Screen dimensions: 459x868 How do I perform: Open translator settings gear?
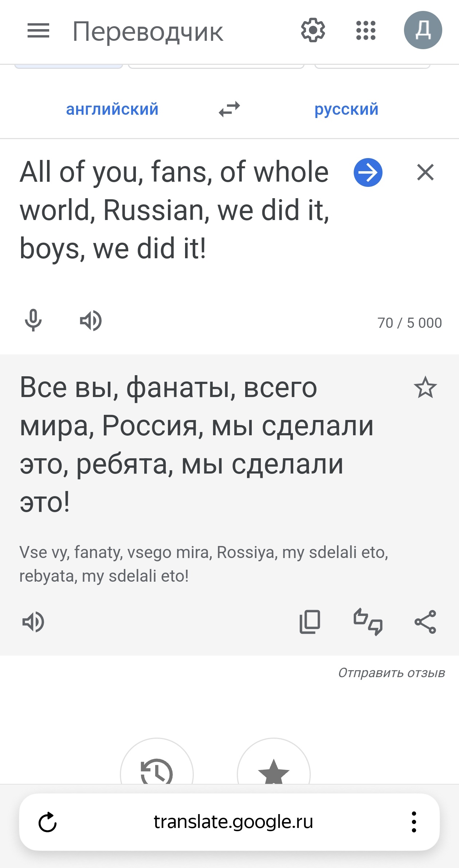coord(313,30)
